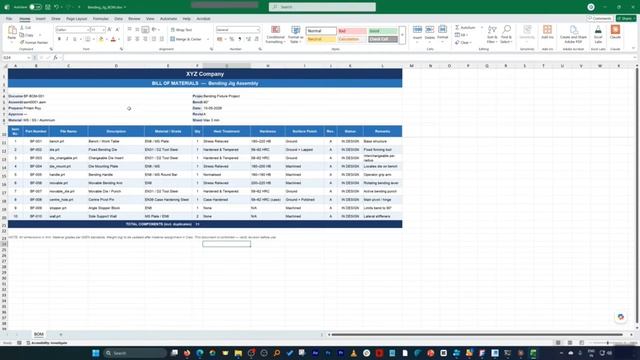Click the Delete cells icon
This screenshot has height=360, width=640.
[429, 30]
